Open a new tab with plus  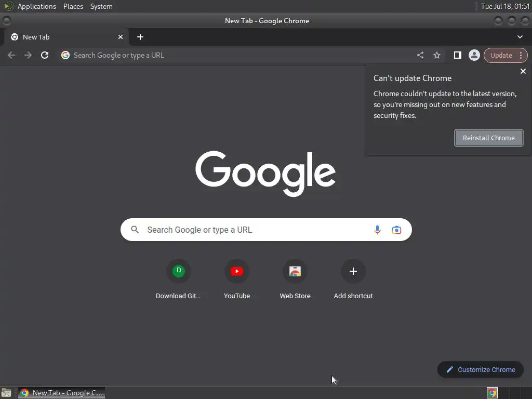140,37
